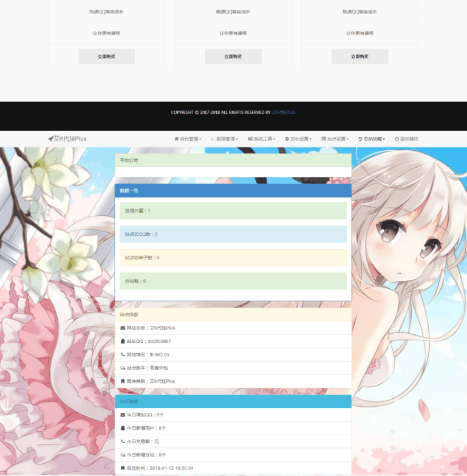
Task: Select the 高速QQ等级成长 plan text
Action: tap(233, 12)
